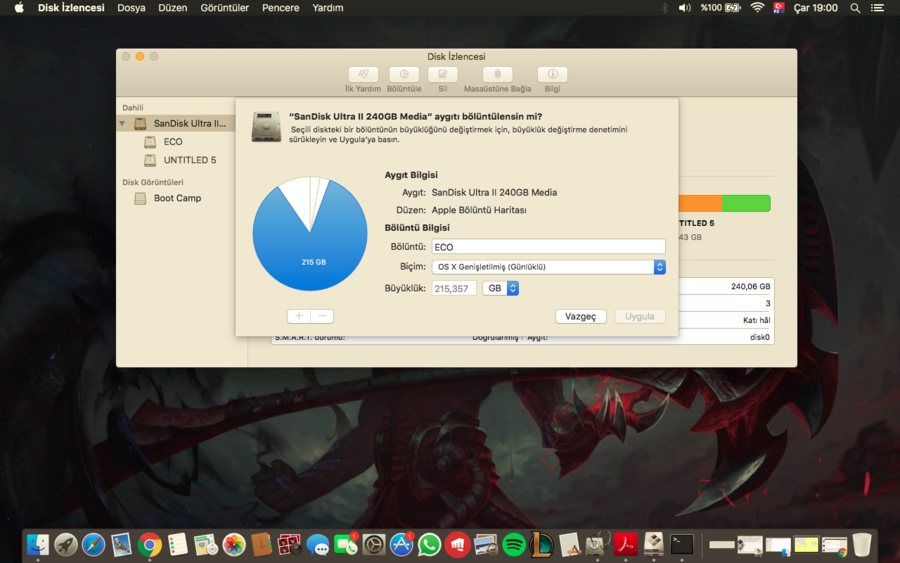The height and width of the screenshot is (563, 900).
Task: Click the Katı hâl value in info table
Action: [757, 320]
